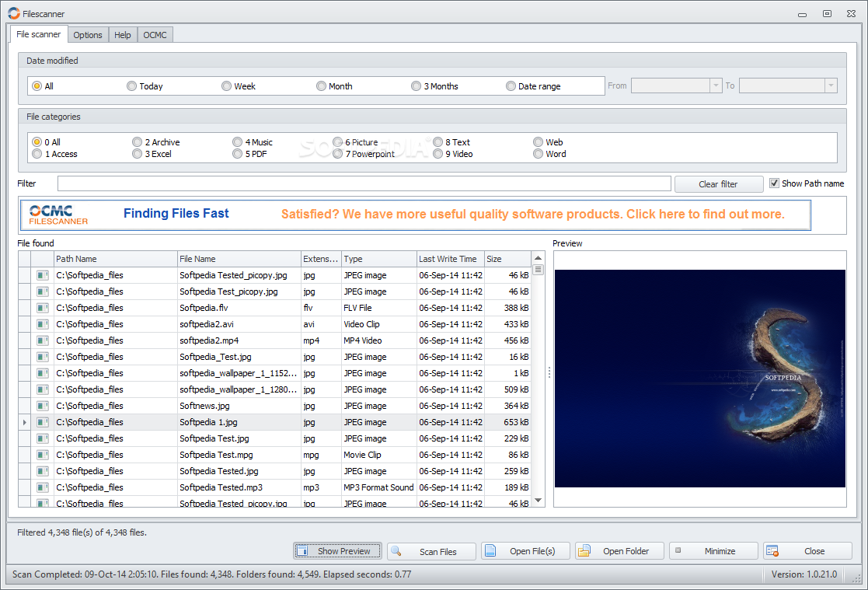Click the file list scroll up arrow
Viewport: 868px width, 590px height.
538,257
